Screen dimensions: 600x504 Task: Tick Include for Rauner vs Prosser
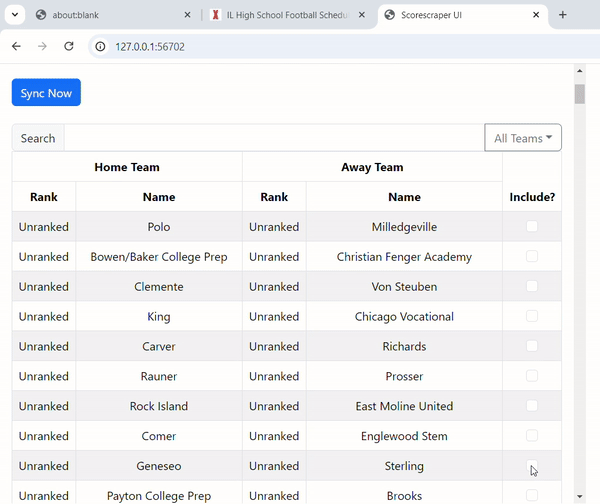pos(532,375)
